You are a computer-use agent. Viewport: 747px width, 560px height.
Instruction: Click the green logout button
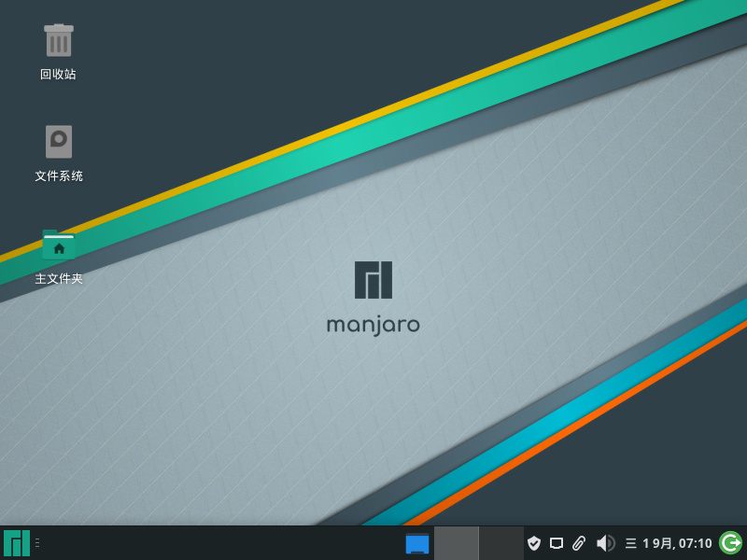pos(730,543)
